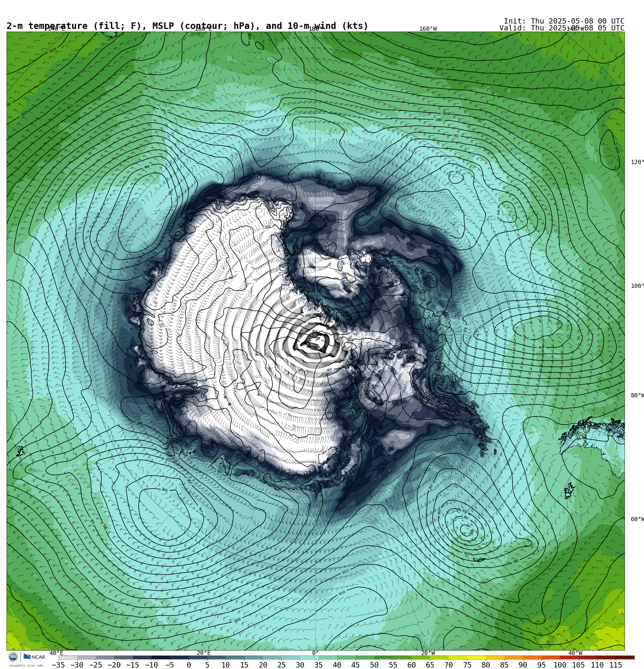Click the -10 colorbar tick label
The width and height of the screenshot is (644, 669).
151,665
